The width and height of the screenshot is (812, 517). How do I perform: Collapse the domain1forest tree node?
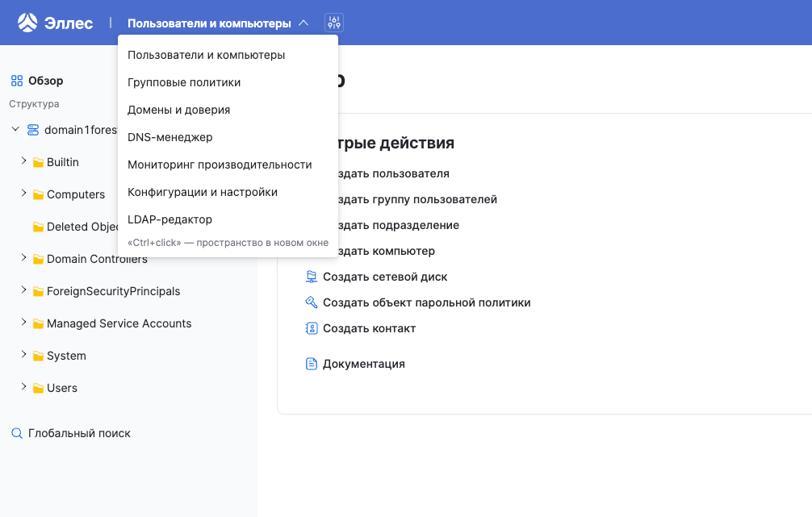click(15, 129)
